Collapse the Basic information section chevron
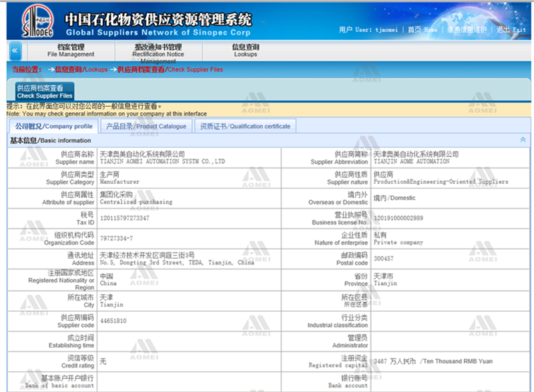The height and width of the screenshot is (392, 534). (523, 140)
